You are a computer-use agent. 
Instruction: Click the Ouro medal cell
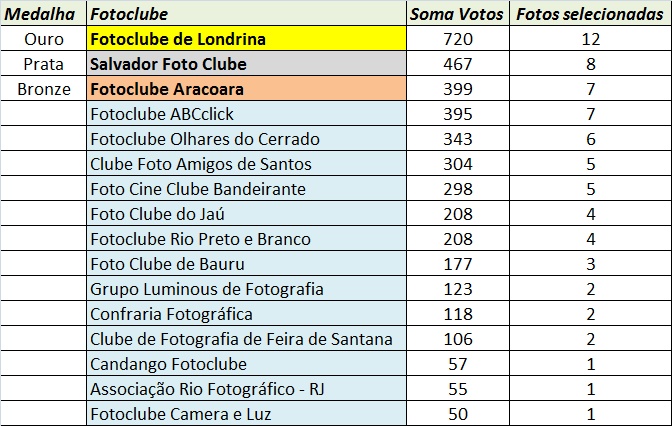[x=43, y=39]
